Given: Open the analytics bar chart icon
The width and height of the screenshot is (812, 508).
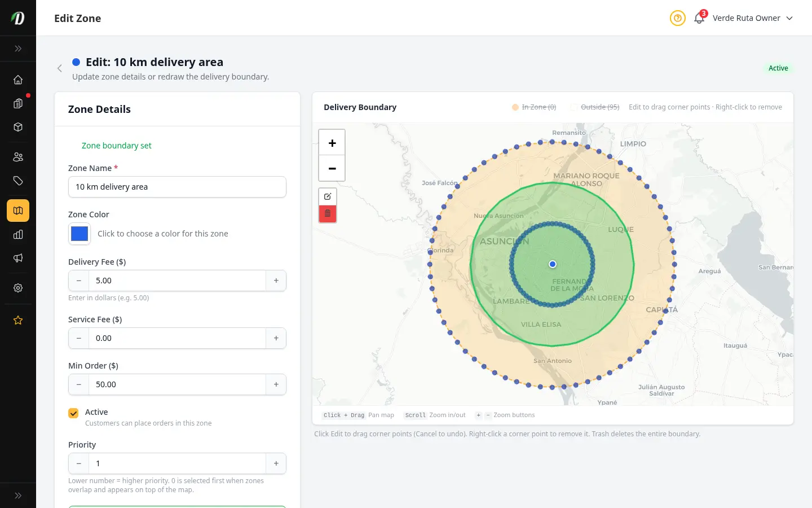Looking at the screenshot, I should click(x=18, y=234).
